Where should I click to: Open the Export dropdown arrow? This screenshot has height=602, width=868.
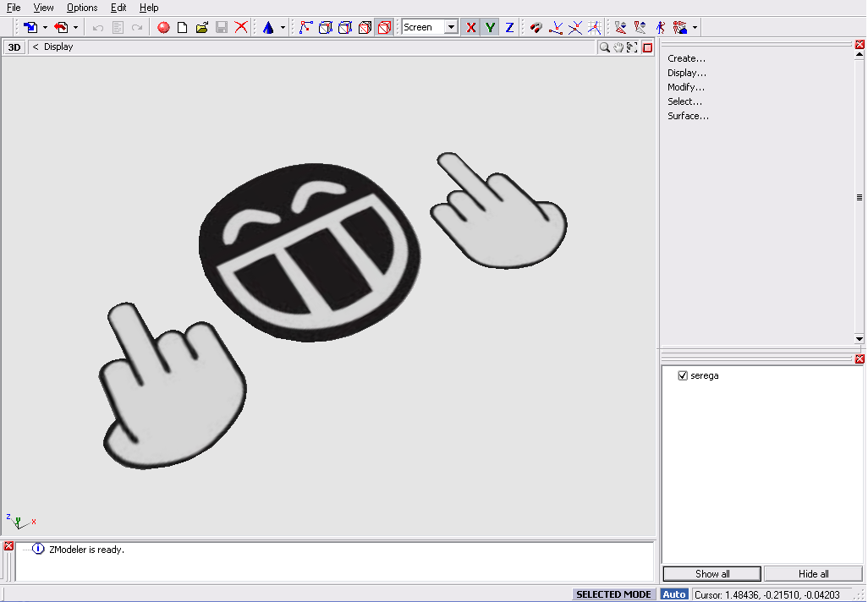click(76, 27)
